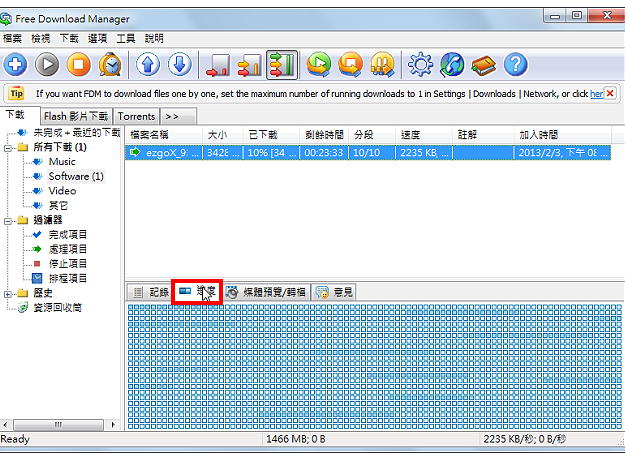Select heavy traffic mode icon
Image resolution: width=625 pixels, height=454 pixels.
(x=282, y=65)
